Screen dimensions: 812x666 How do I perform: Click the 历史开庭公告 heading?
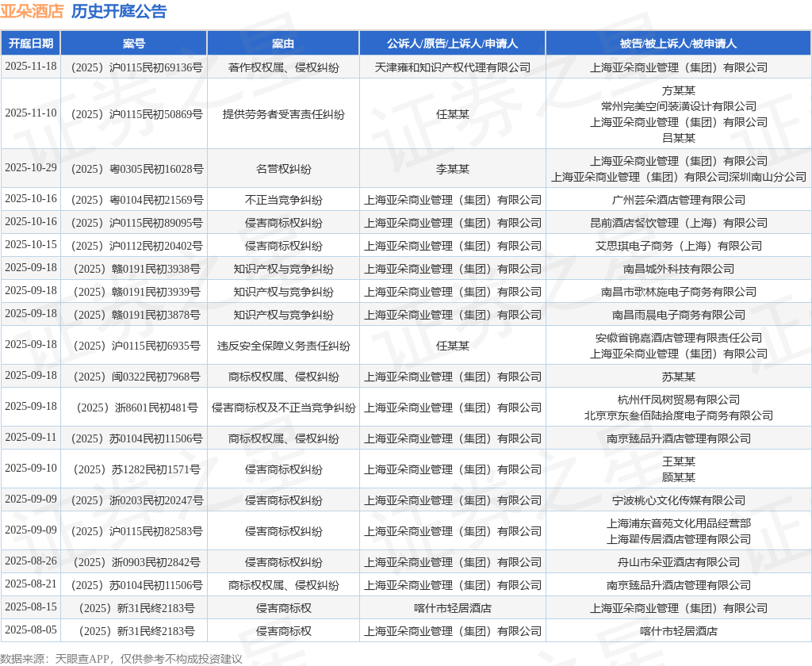(119, 11)
